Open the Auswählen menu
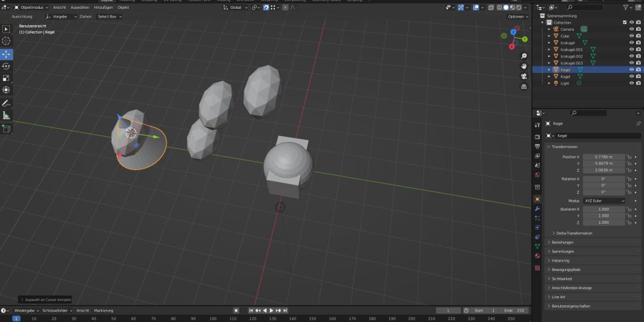 [80, 7]
